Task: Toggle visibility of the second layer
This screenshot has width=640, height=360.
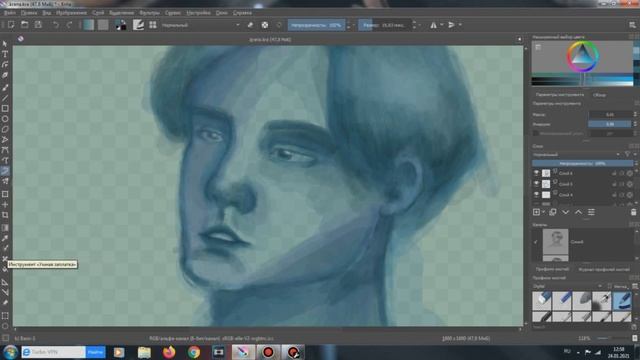Action: (536, 184)
